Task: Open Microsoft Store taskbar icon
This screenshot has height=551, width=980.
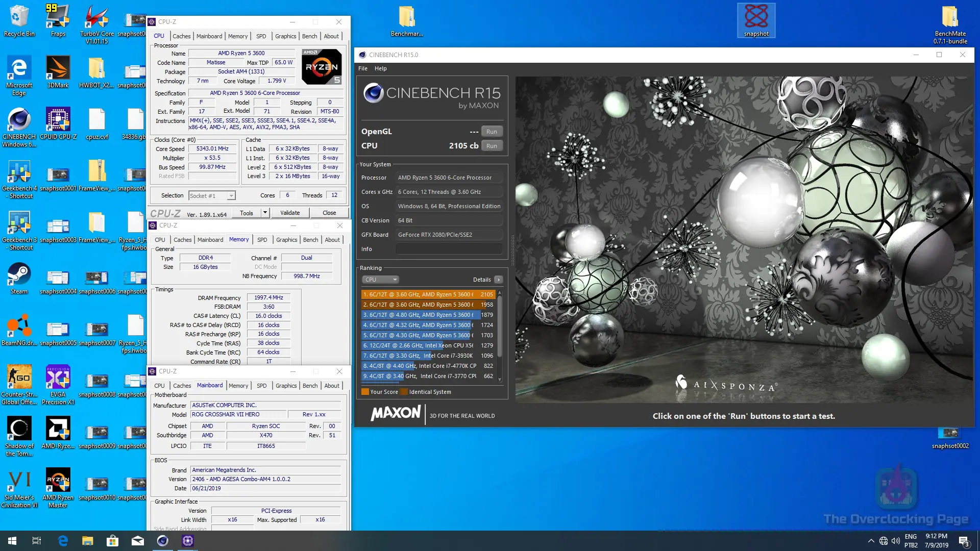Action: click(112, 541)
